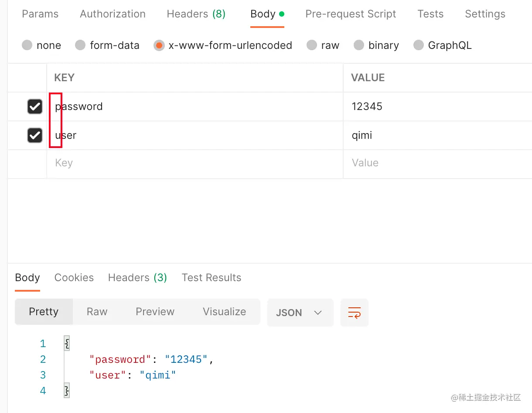Uncheck the user row checkbox
This screenshot has height=413, width=532.
pos(35,135)
